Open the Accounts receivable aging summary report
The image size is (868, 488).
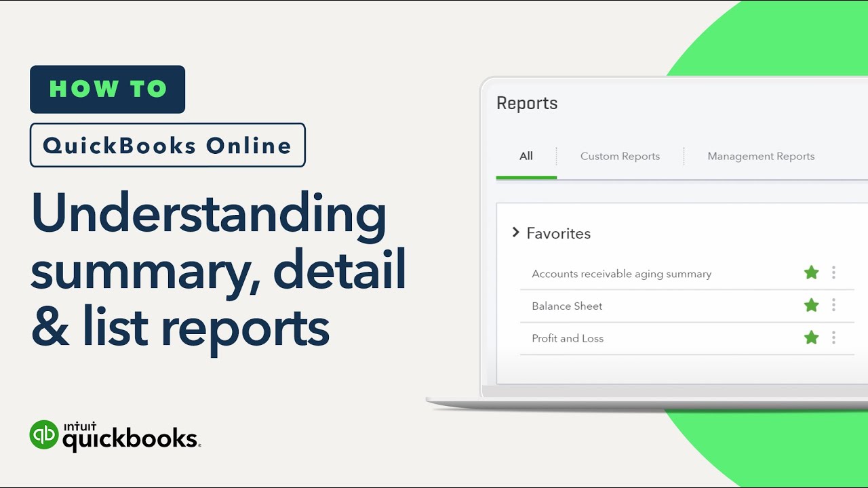point(622,274)
